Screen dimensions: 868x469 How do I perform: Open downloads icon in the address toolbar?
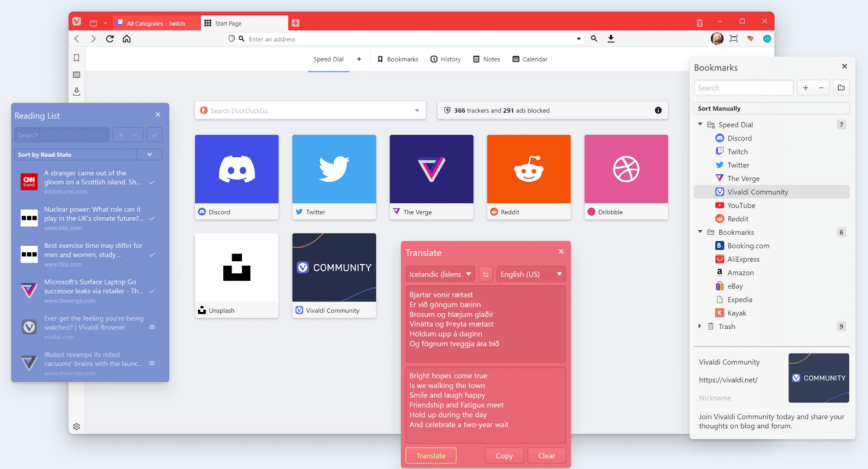pyautogui.click(x=611, y=38)
